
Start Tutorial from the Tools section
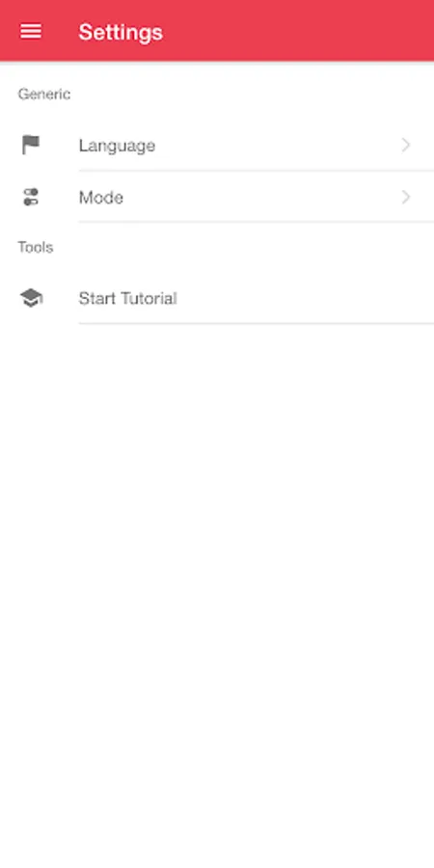coord(217,298)
